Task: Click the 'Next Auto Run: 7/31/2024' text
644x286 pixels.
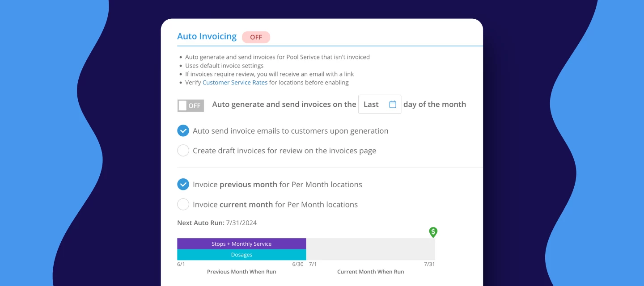Action: tap(217, 223)
